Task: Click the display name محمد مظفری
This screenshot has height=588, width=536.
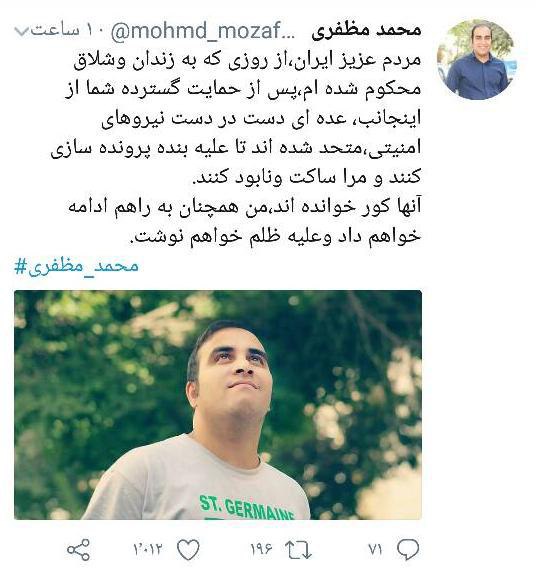Action: [366, 31]
